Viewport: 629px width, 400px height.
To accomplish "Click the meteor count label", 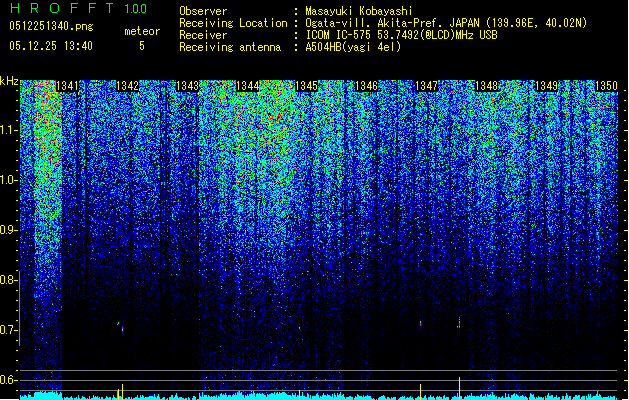I will pyautogui.click(x=142, y=31).
